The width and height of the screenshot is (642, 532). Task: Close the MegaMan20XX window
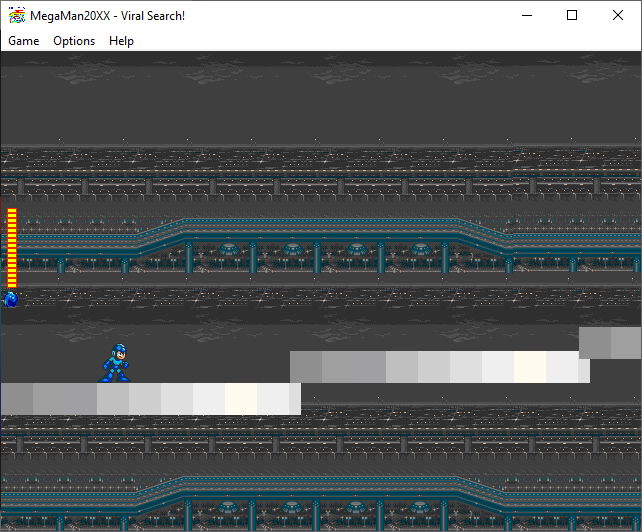point(618,16)
